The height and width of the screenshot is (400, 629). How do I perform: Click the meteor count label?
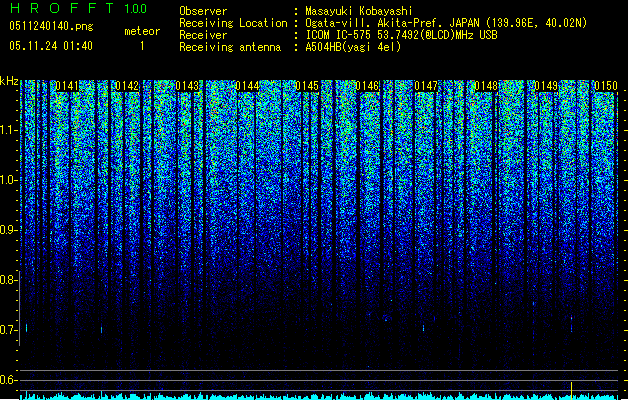coord(142,31)
